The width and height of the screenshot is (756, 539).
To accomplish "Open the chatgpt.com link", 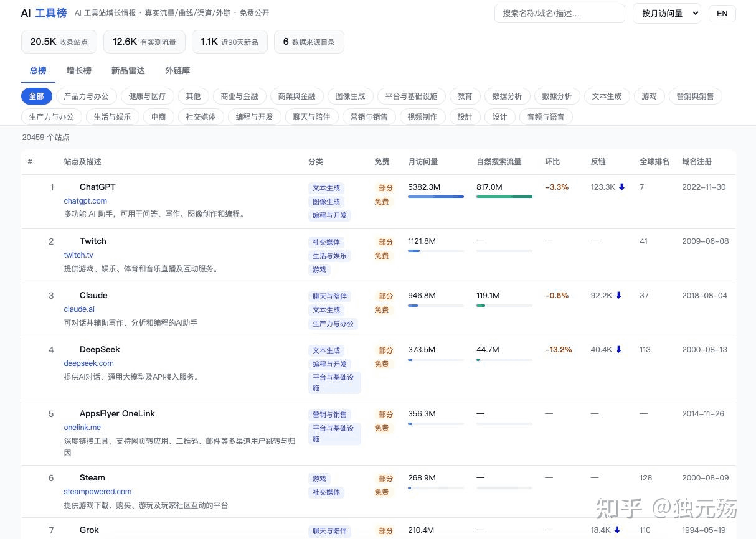I will [x=85, y=201].
